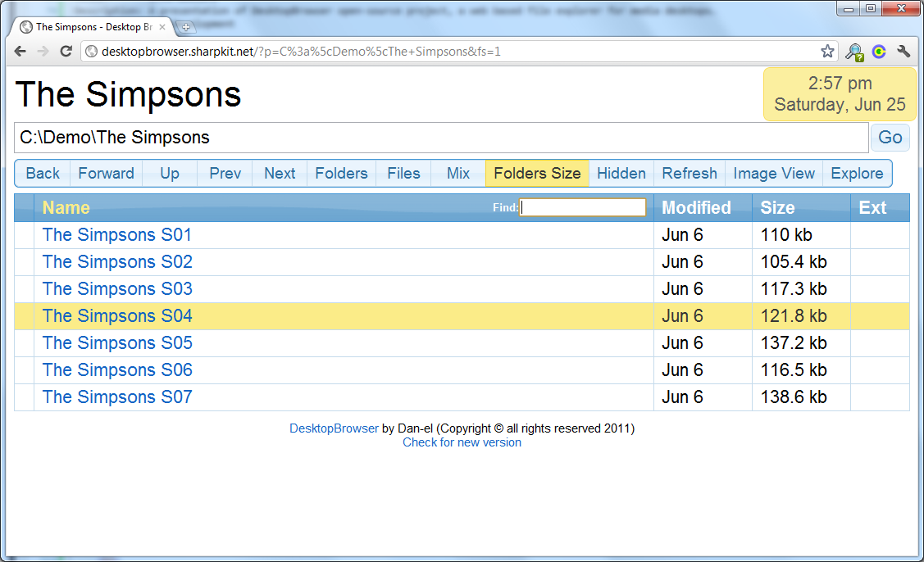Toggle the Files view option

point(403,173)
